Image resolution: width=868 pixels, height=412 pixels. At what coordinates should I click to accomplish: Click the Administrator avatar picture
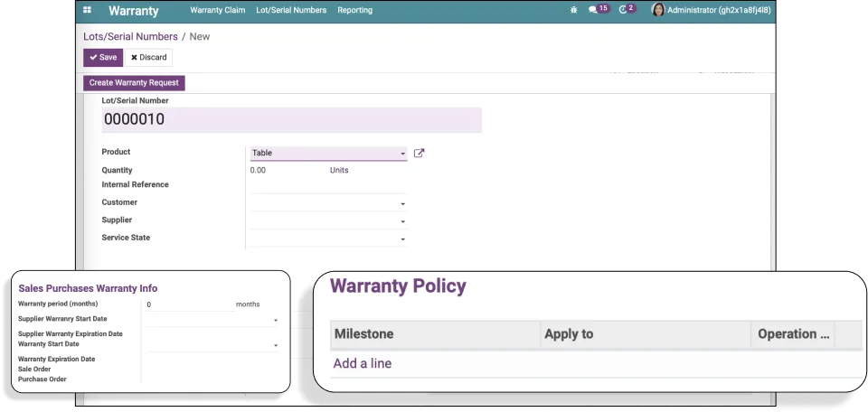[657, 10]
